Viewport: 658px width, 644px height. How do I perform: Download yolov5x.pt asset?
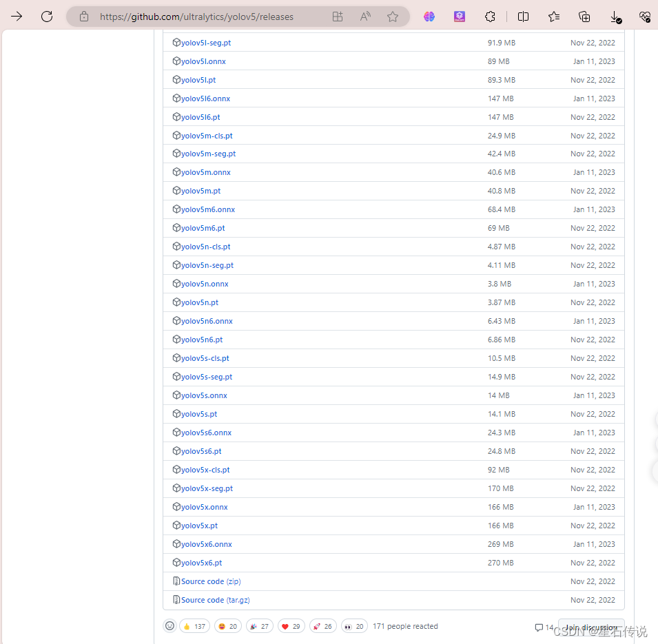[200, 526]
